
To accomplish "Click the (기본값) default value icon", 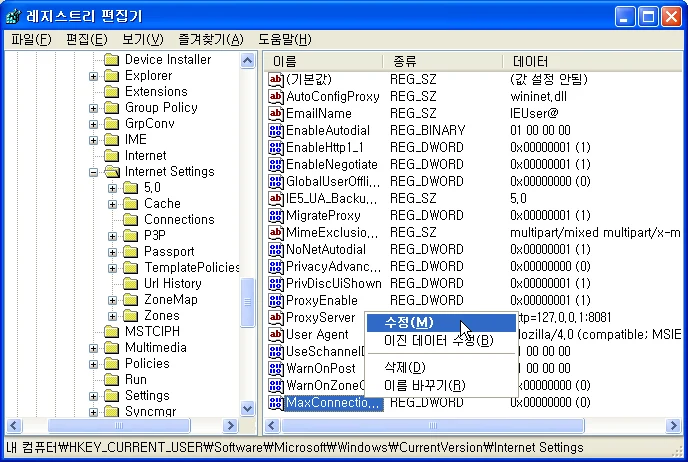I will (276, 79).
